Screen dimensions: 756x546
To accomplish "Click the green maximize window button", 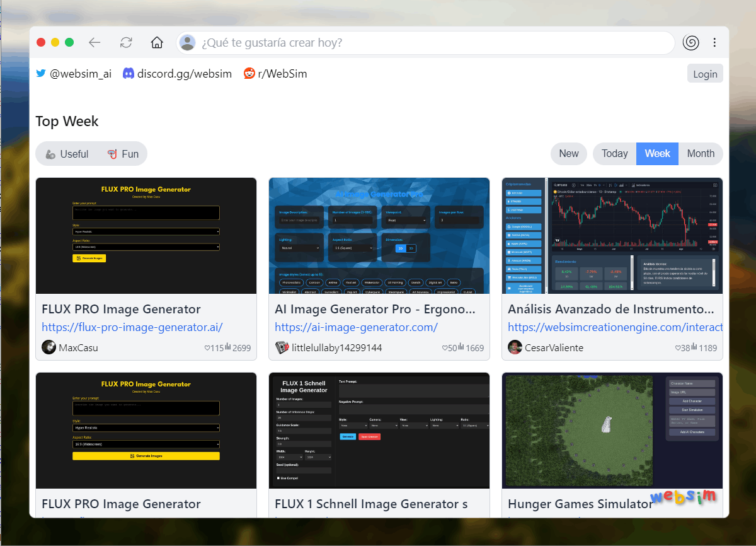I will 69,42.
